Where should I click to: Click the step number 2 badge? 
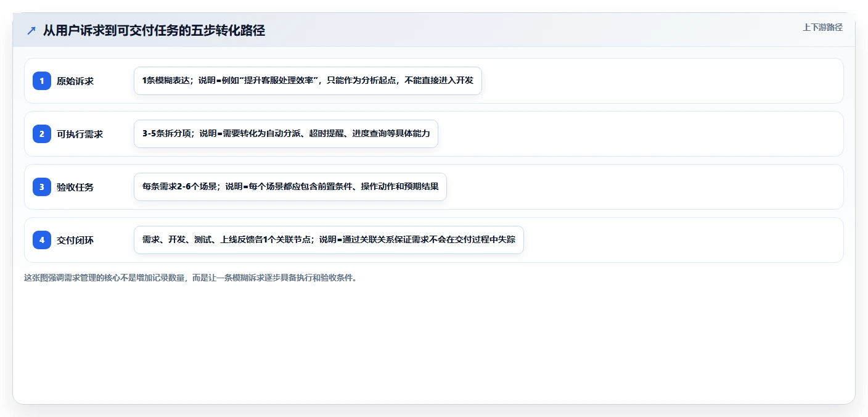coord(42,134)
